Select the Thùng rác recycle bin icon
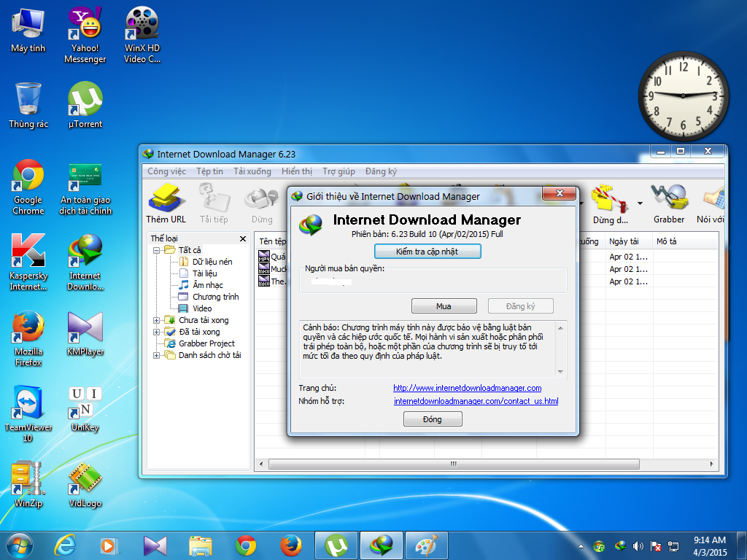This screenshot has width=747, height=560. [x=28, y=105]
